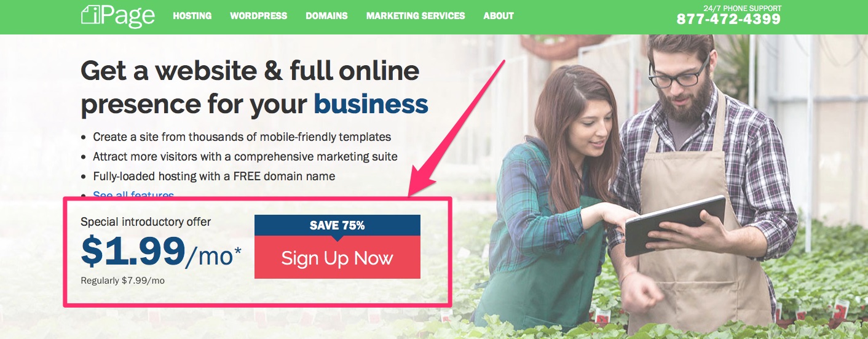The height and width of the screenshot is (339, 868).
Task: Open Marketing Services in navigation
Action: pyautogui.click(x=416, y=16)
